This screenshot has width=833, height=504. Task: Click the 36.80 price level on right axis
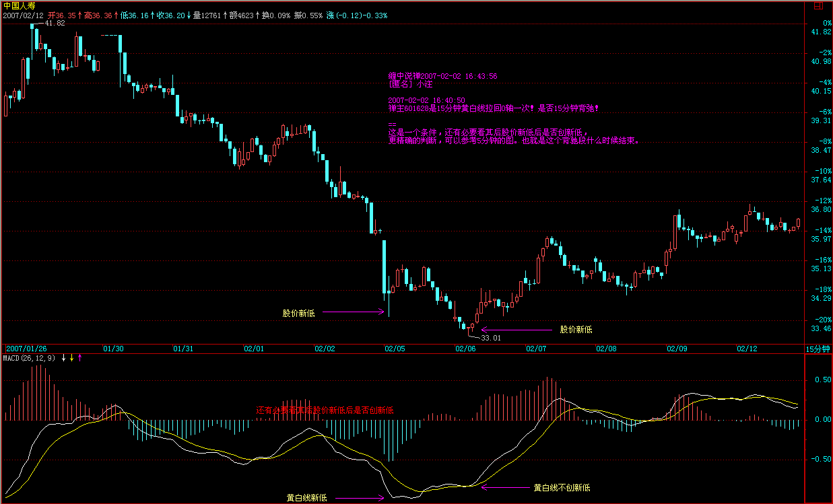[821, 209]
